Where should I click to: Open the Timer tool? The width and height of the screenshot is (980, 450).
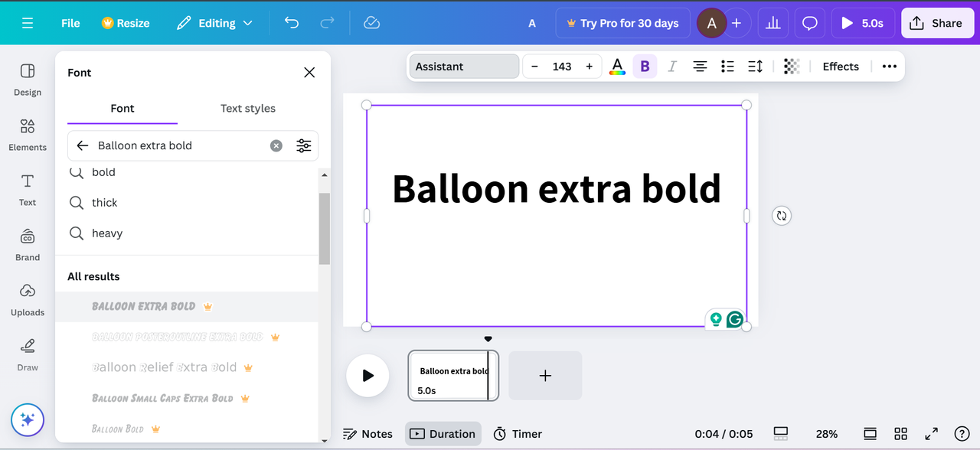coord(518,434)
